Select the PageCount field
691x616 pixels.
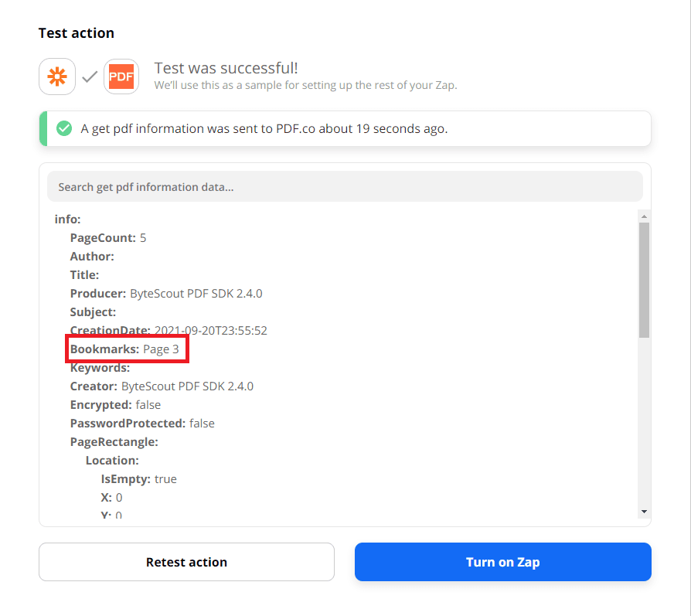(108, 238)
